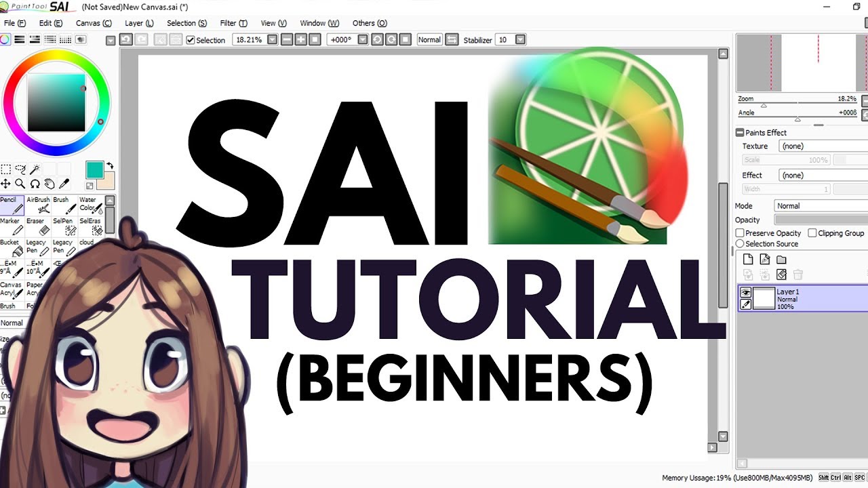Select the Move tool

click(x=5, y=184)
